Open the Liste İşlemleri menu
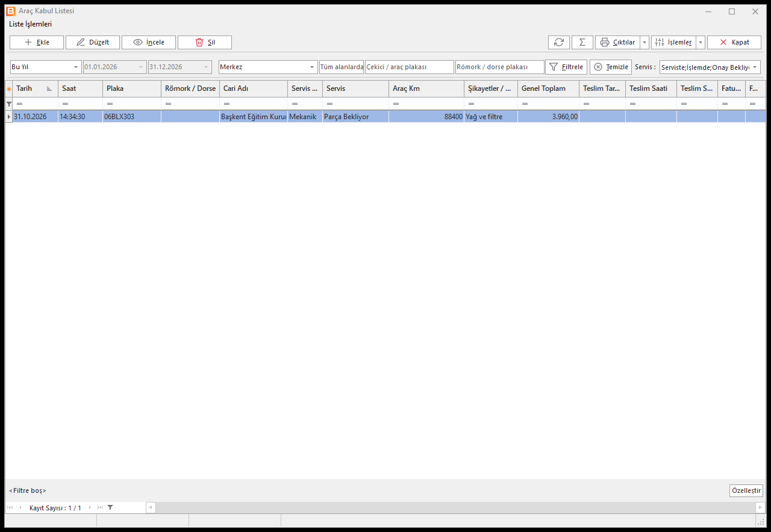This screenshot has height=532, width=771. (31, 24)
